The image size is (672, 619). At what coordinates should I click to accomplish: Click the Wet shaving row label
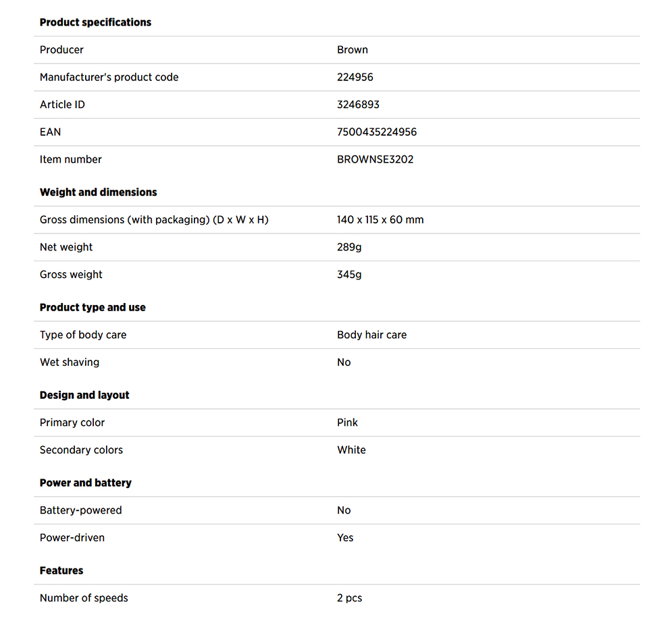tap(70, 362)
